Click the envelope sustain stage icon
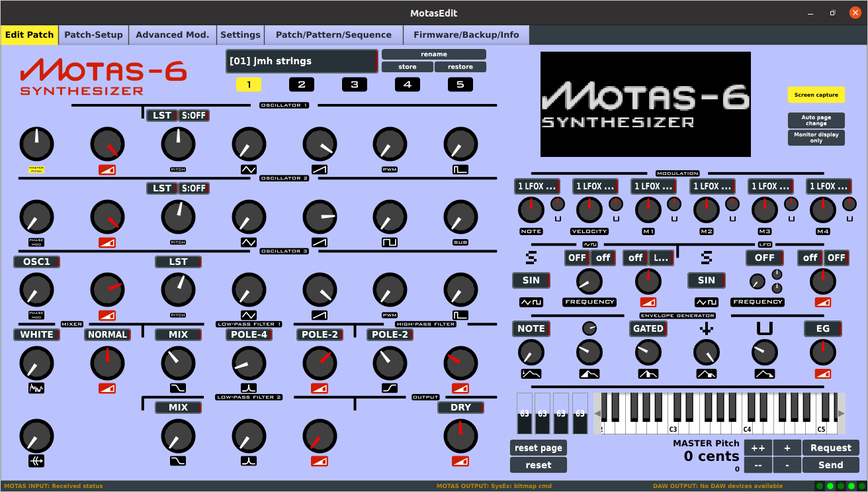This screenshot has width=868, height=492. coord(707,374)
